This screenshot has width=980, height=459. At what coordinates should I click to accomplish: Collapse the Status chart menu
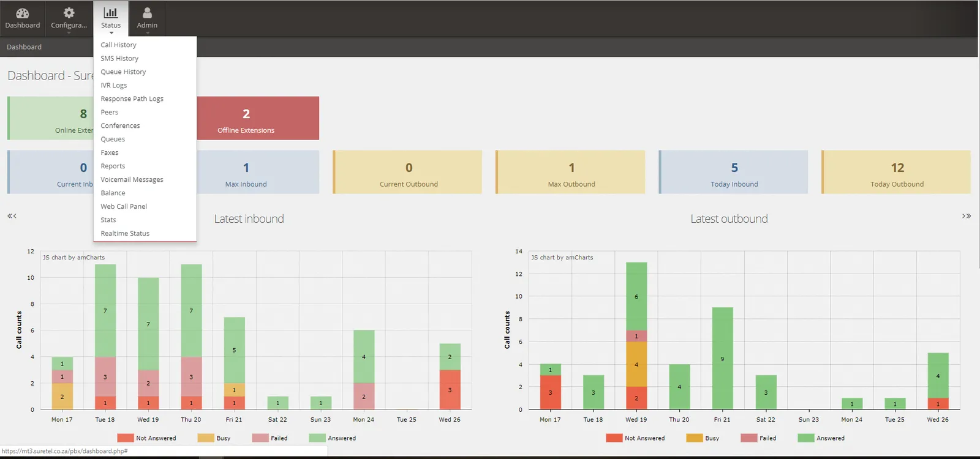coord(111,18)
